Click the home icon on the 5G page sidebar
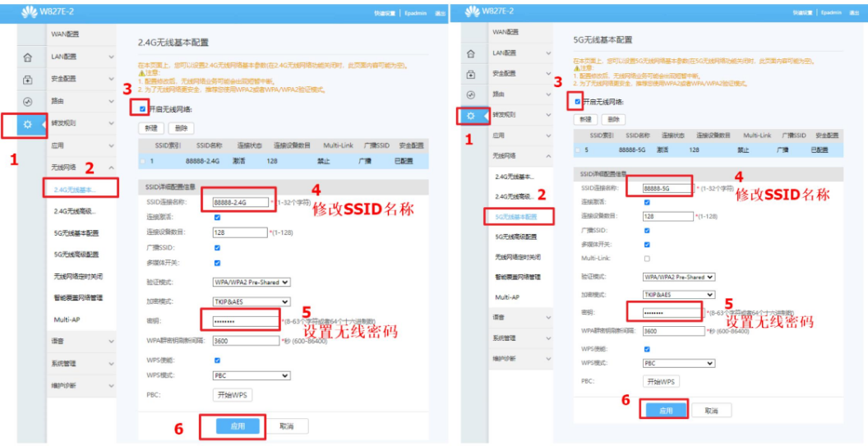 (470, 54)
